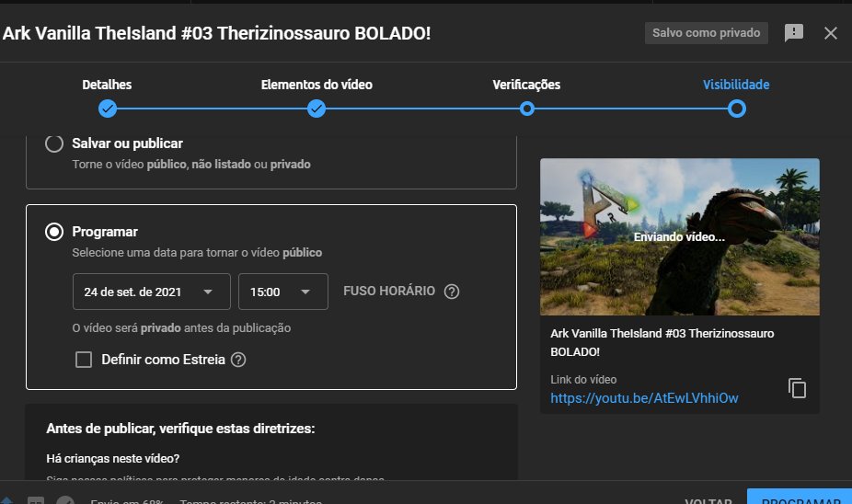852x504 pixels.
Task: Copy the video link with the copy icon
Action: click(797, 388)
